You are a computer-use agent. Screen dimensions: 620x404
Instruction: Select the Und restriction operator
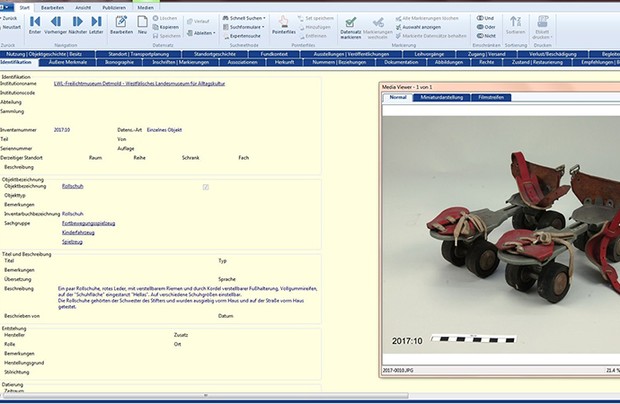pyautogui.click(x=485, y=18)
